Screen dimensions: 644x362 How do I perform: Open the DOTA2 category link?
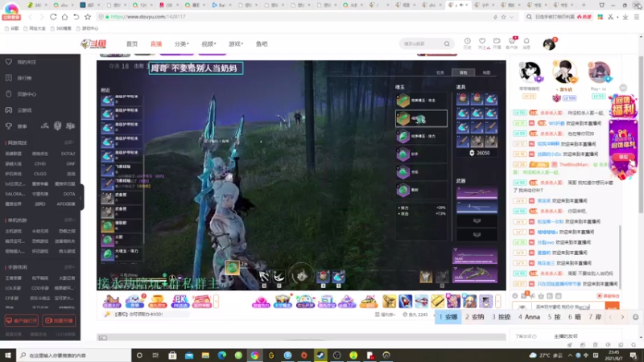pos(68,154)
